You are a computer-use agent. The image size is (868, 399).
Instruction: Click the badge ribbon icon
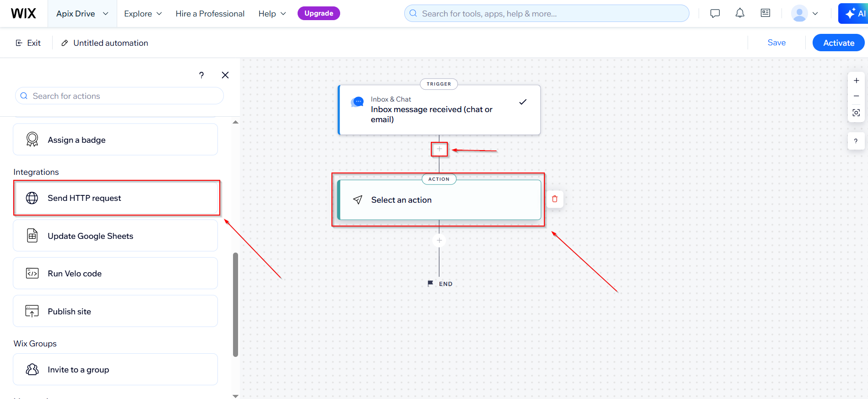32,140
